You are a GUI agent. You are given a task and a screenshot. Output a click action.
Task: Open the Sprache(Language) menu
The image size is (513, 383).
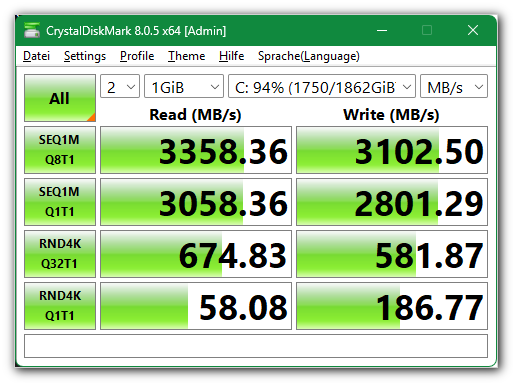point(309,56)
